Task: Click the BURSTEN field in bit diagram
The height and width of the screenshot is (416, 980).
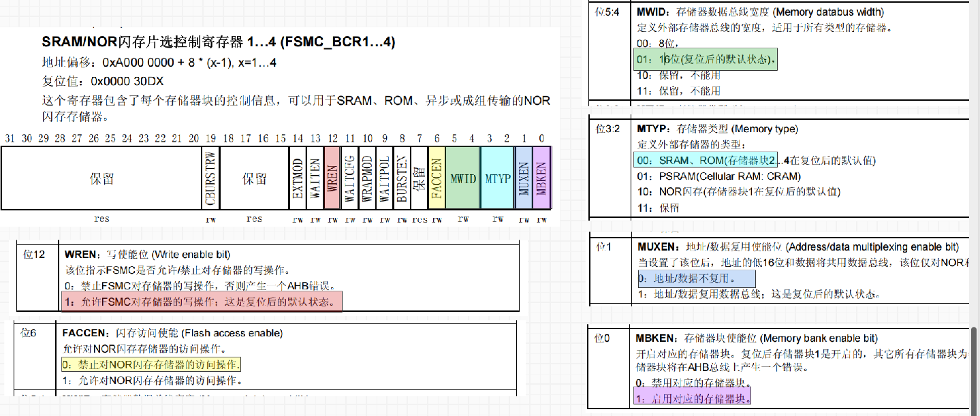Action: [x=402, y=178]
